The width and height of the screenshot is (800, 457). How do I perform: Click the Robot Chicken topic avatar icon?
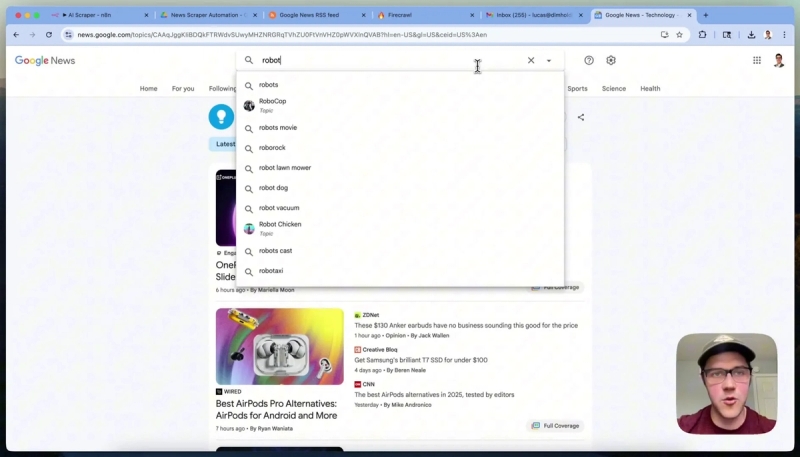click(x=249, y=228)
